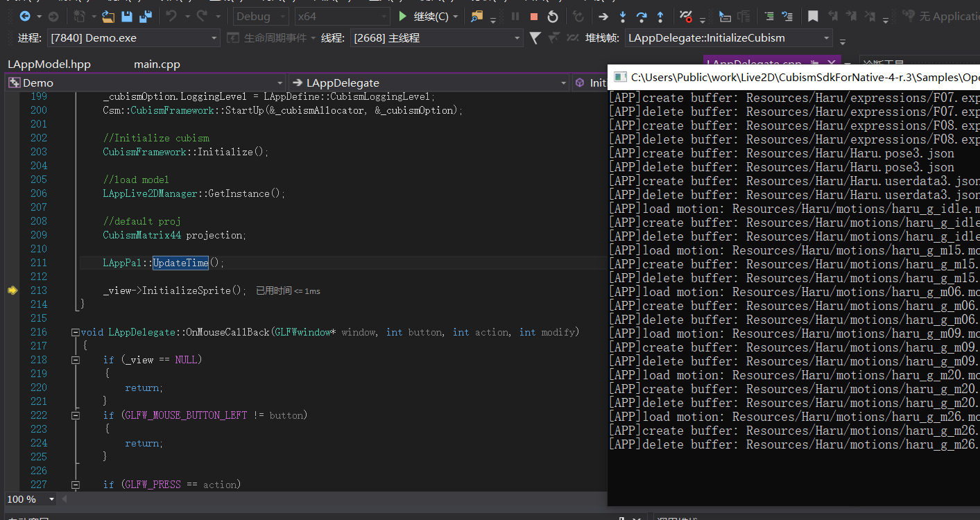This screenshot has width=980, height=520.
Task: Switch to the LAppModel.hpp tab
Action: pyautogui.click(x=49, y=64)
